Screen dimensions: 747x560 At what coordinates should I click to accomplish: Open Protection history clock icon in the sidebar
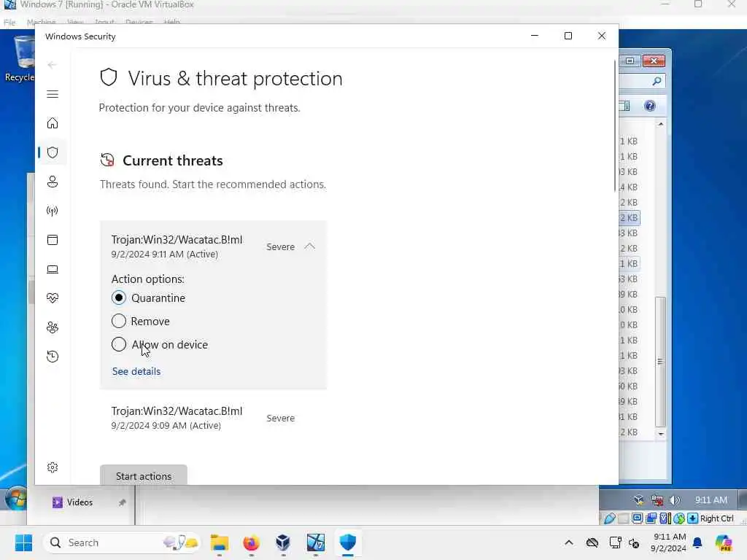[x=53, y=357]
